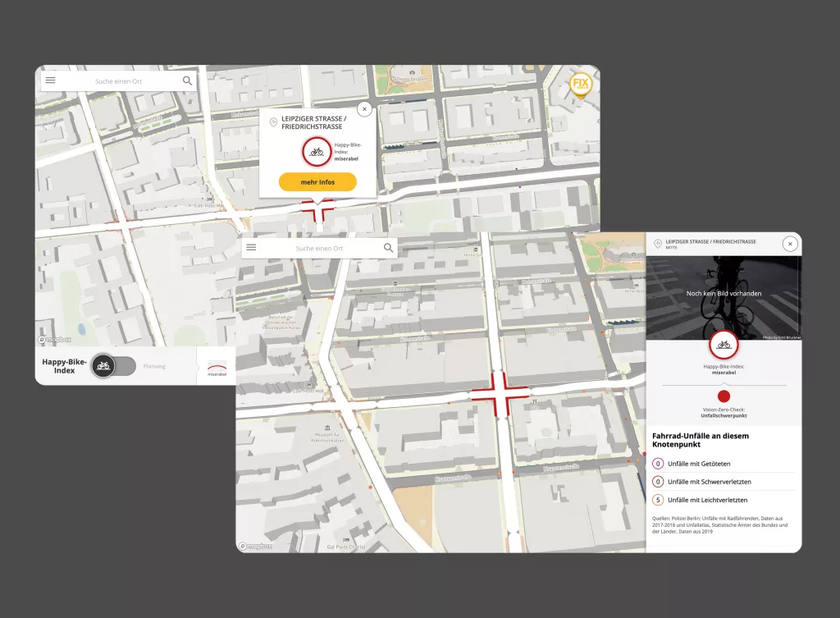Click 'Suche einen Ort' field in second window
The width and height of the screenshot is (840, 618).
319,248
